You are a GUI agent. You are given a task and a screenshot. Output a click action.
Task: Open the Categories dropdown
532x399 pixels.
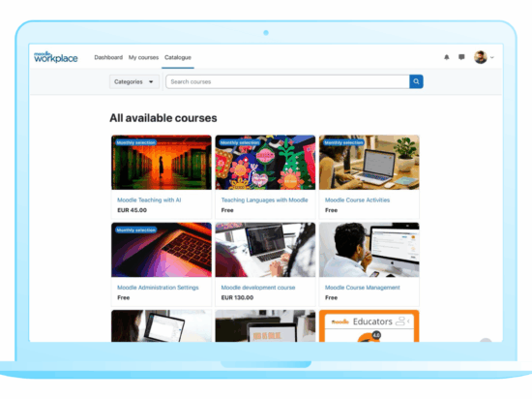pyautogui.click(x=134, y=82)
